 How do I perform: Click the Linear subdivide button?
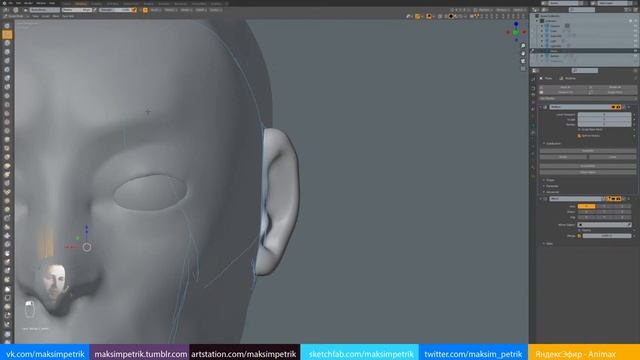pos(612,157)
